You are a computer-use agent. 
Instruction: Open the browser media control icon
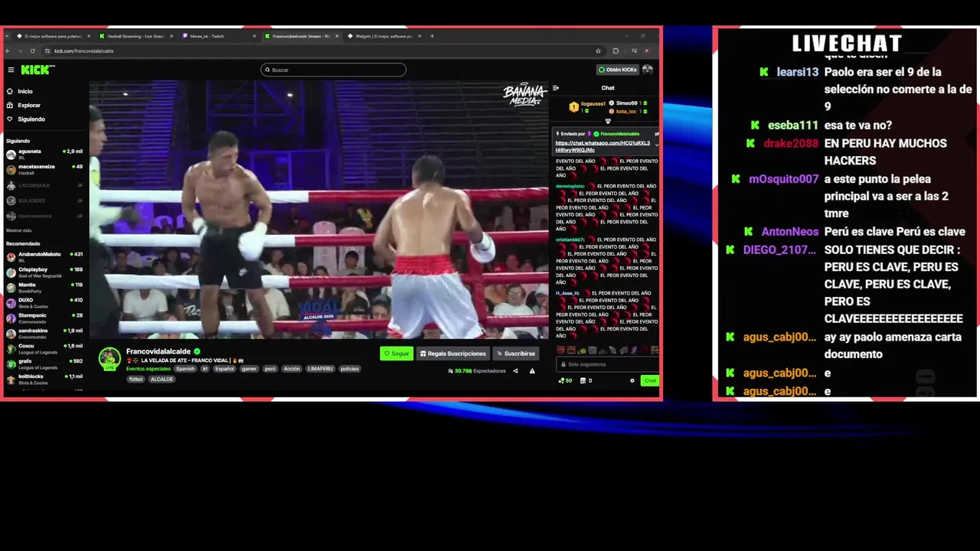pos(634,51)
